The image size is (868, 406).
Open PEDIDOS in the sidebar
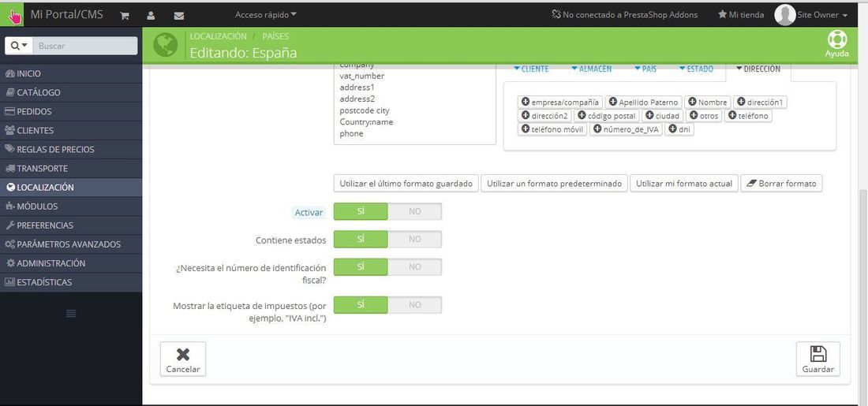[71, 111]
